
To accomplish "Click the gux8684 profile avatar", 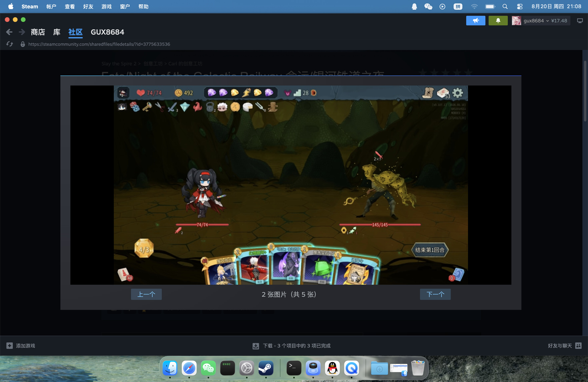I will [516, 21].
